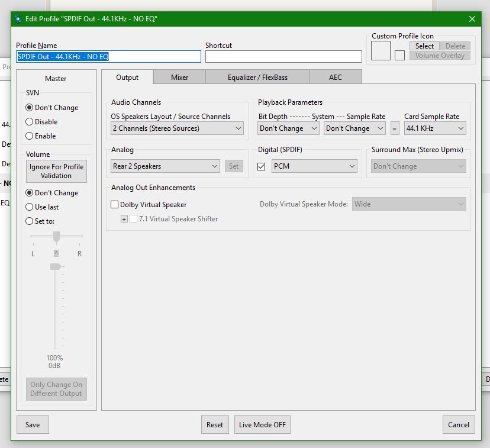The height and width of the screenshot is (448, 490).
Task: Open Dolby Virtual Speaker Mode dropdown
Action: (x=409, y=204)
